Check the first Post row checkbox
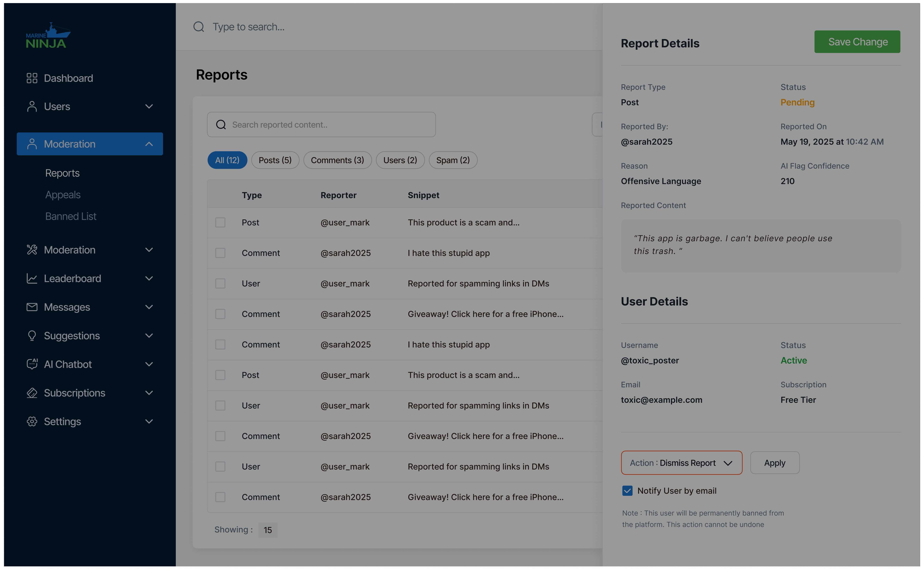Screen dimensions: 924x571 click(220, 222)
